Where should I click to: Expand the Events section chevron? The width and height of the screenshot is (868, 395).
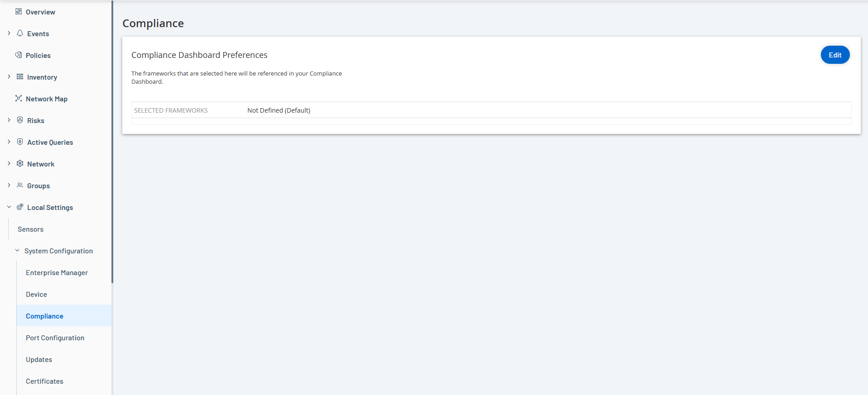(x=9, y=33)
